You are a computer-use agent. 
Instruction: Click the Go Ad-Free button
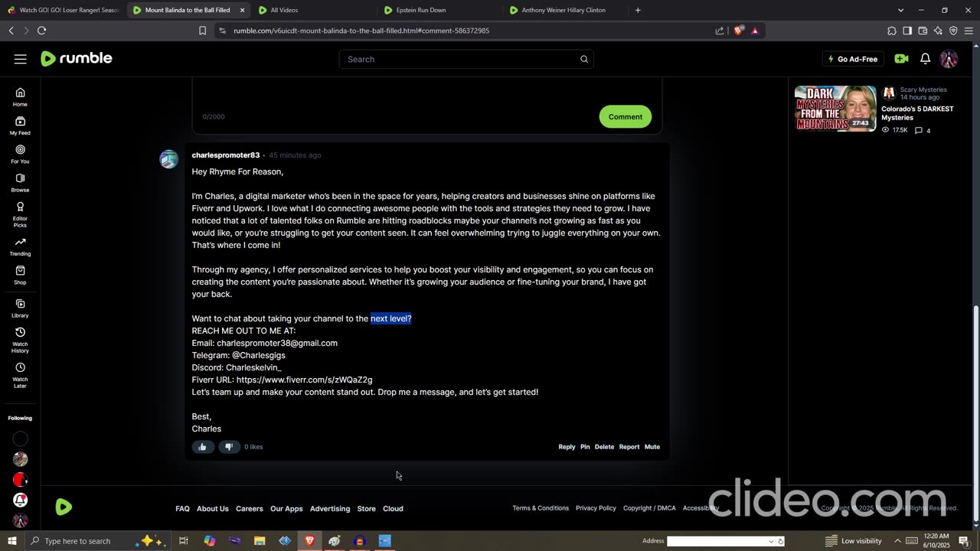(853, 59)
